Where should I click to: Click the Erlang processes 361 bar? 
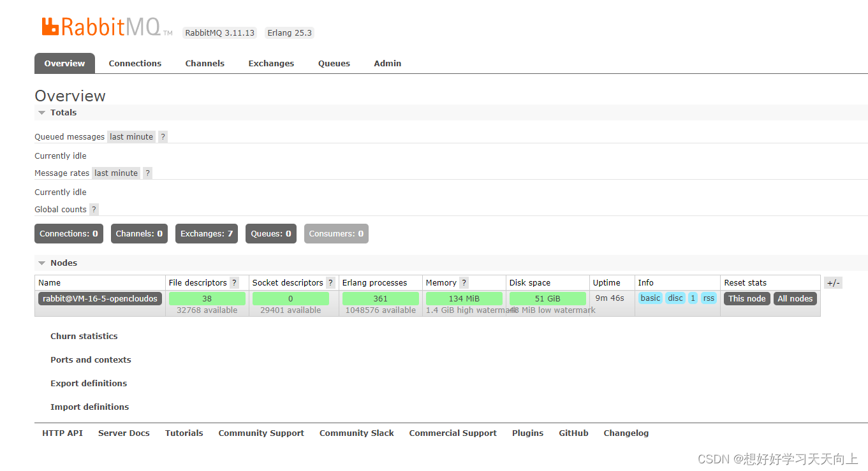pos(381,299)
